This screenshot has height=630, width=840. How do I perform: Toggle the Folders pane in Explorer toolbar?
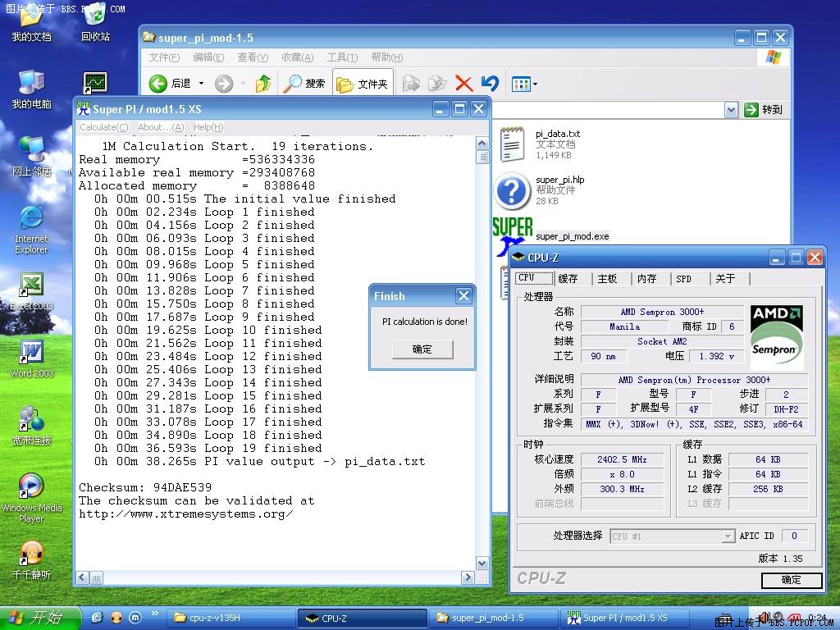tap(362, 84)
